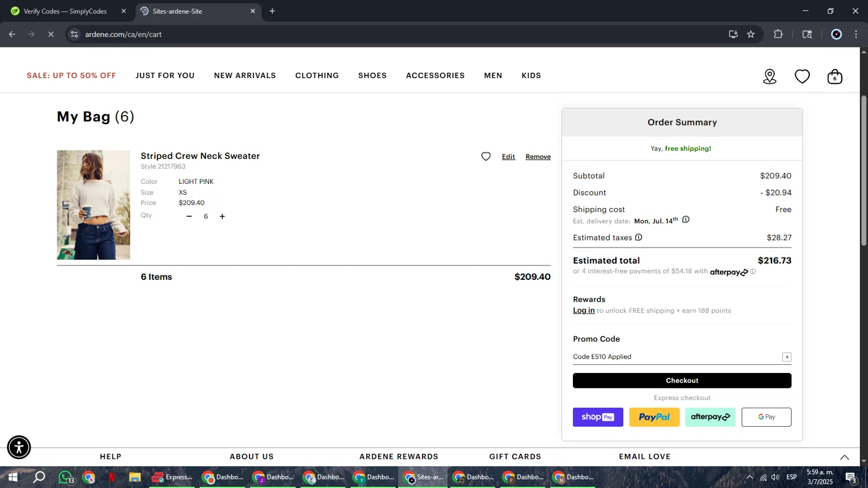Add Striped Crew Neck Sweater to wishlist
Viewport: 868px width, 488px height.
pyautogui.click(x=486, y=157)
